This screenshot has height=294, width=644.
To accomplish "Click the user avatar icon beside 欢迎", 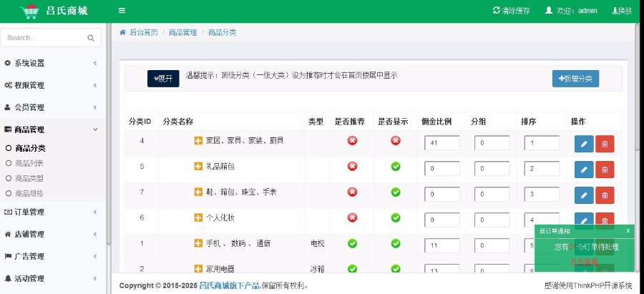I will click(549, 10).
